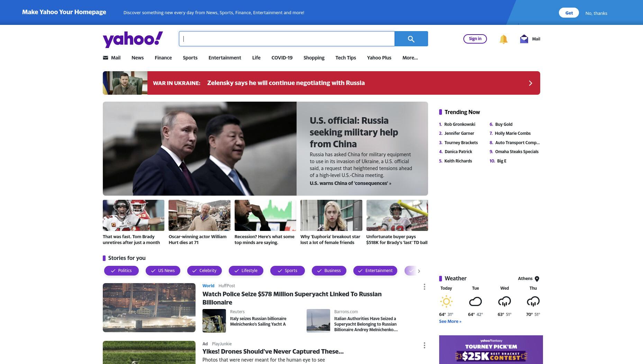Viewport: 643px width, 364px height.
Task: Toggle the Business topic chip
Action: [329, 271]
